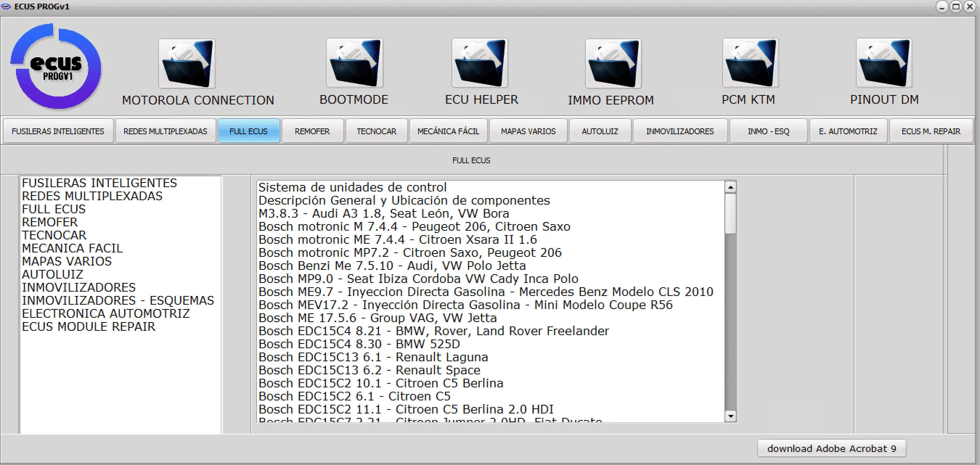Select TECNOCAR in the left category list

pyautogui.click(x=54, y=235)
